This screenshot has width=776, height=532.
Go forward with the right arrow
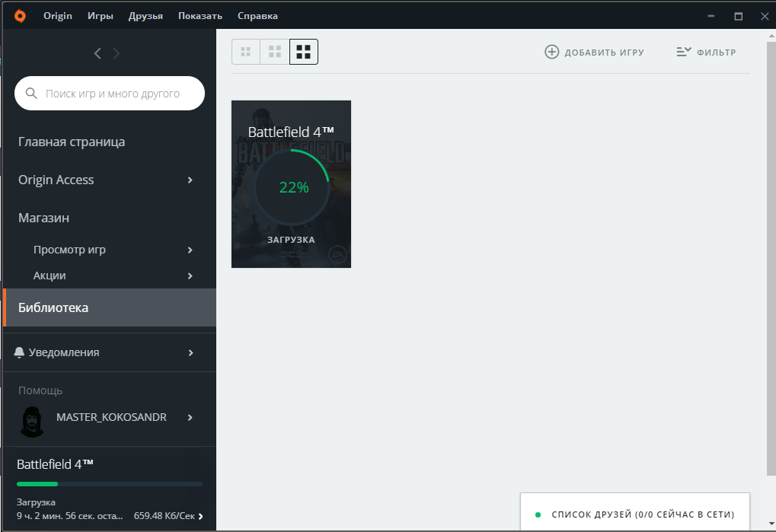pos(117,53)
